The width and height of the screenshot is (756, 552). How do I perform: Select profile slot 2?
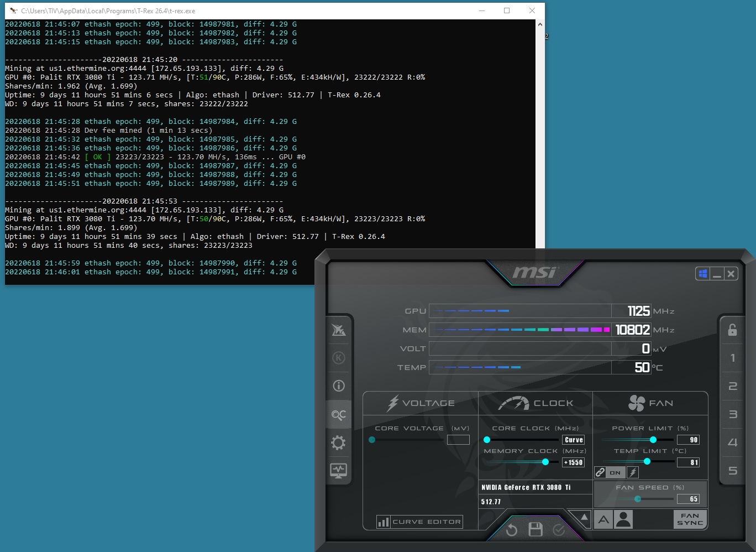point(733,386)
